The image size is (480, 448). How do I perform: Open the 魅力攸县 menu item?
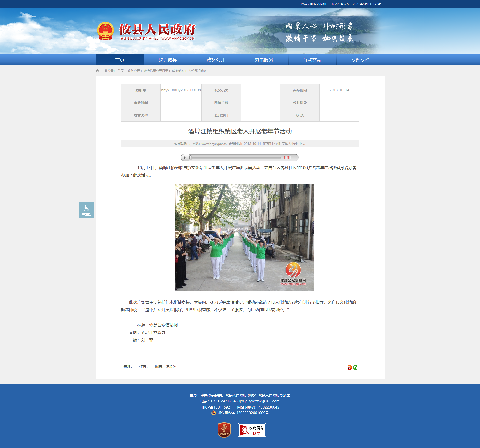click(168, 60)
